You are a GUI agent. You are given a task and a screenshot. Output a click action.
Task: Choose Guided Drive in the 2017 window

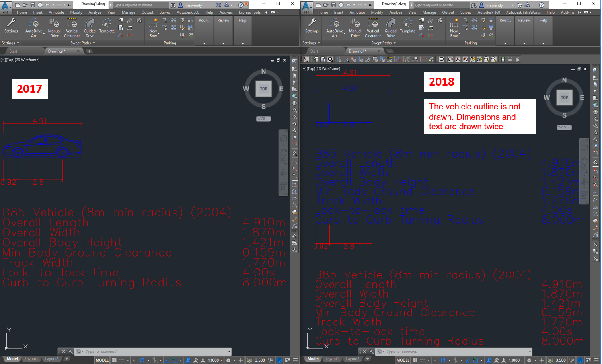point(90,28)
